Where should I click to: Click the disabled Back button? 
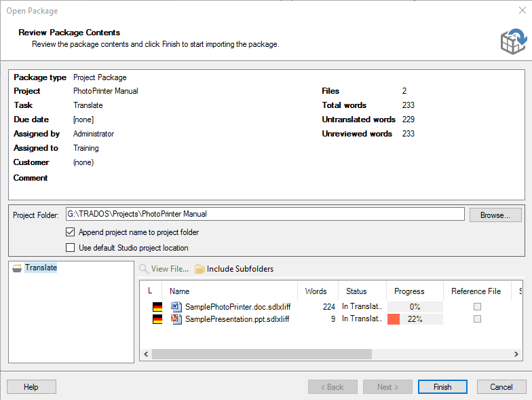[x=332, y=387]
